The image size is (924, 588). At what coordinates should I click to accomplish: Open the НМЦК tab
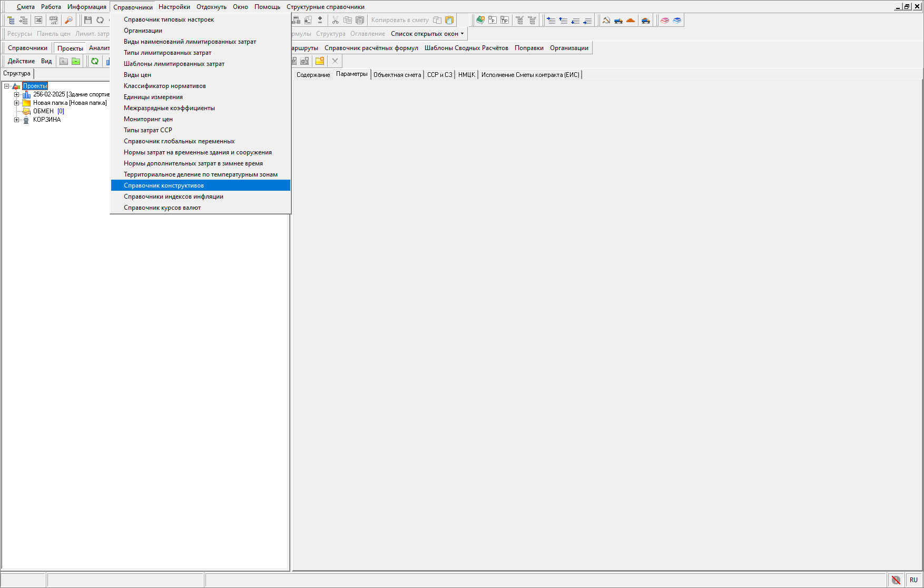coord(466,75)
